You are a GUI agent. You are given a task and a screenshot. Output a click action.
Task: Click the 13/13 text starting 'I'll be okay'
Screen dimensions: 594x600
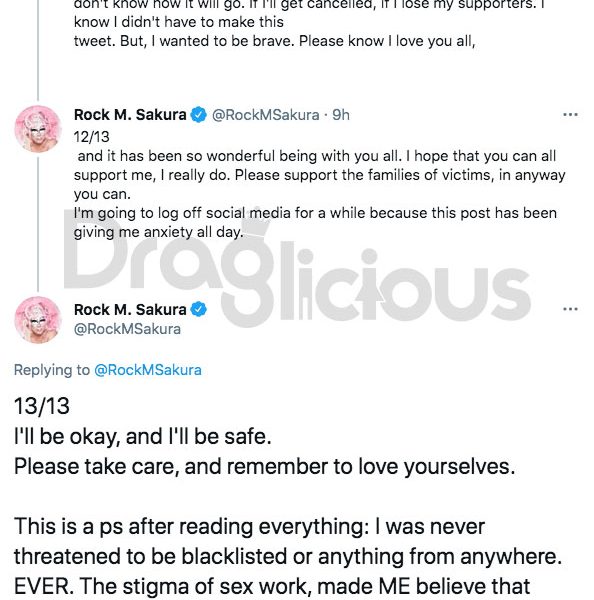click(143, 437)
